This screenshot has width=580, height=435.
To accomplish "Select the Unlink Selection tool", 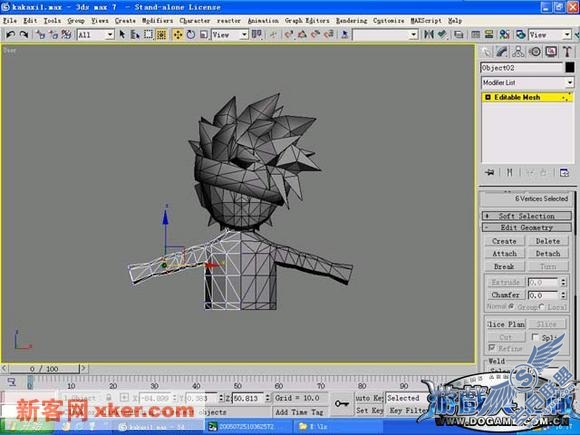I will coord(53,35).
